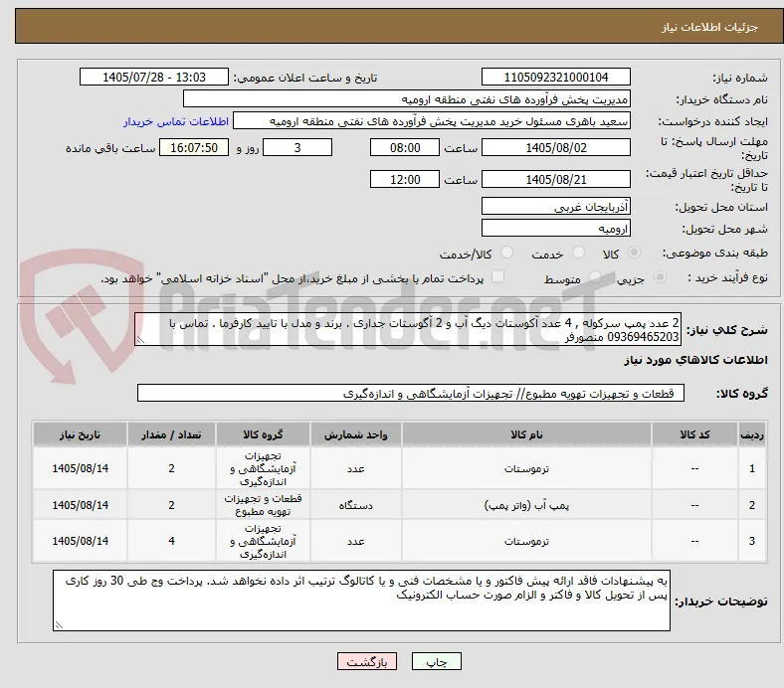The width and height of the screenshot is (784, 688).
Task: Click پمپ آب (واتر پمپ) in row 2
Action: (526, 505)
